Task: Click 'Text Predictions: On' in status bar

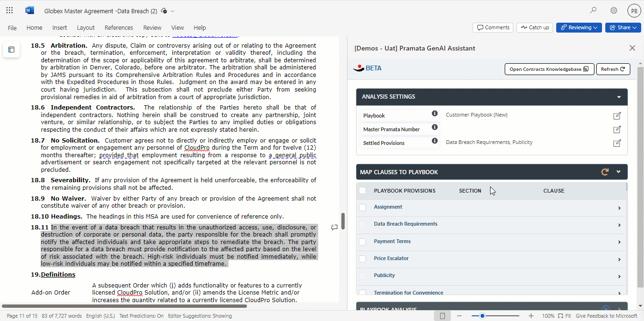Action: (x=141, y=316)
